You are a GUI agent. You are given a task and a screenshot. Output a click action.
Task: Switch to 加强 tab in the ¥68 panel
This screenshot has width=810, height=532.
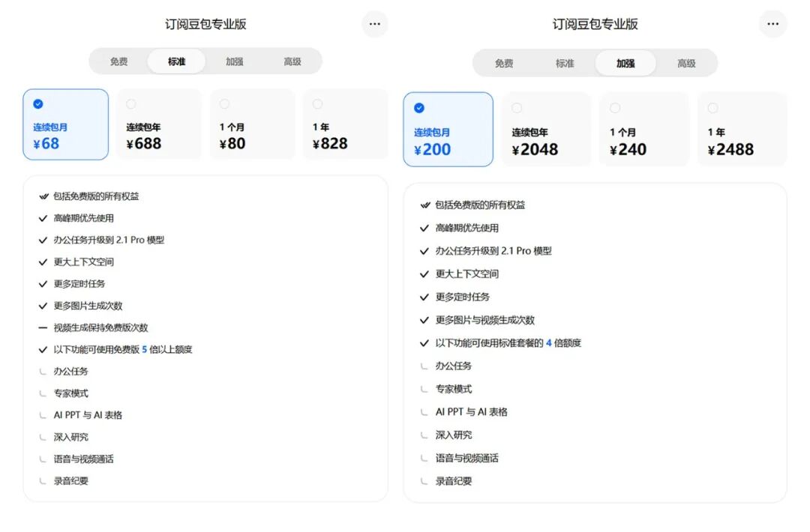[x=235, y=61]
